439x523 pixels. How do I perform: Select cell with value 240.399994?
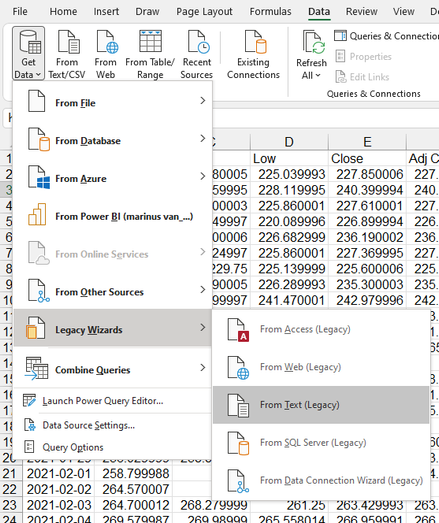point(367,190)
